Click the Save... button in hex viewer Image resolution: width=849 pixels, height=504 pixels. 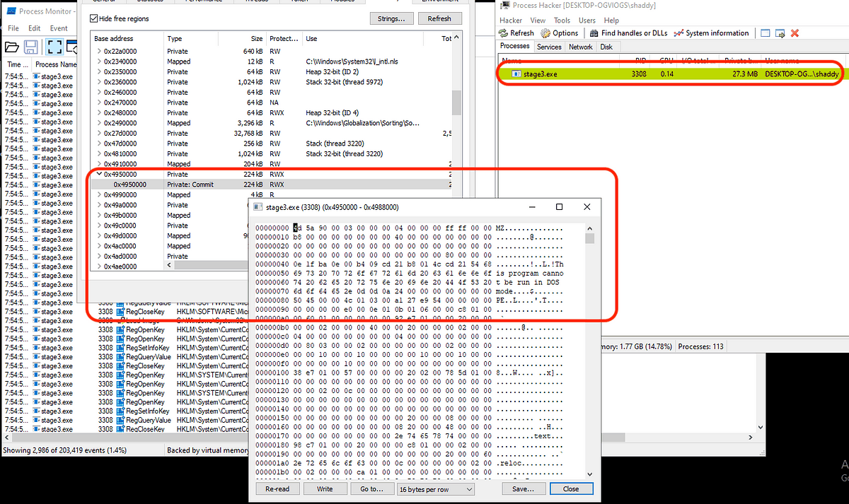tap(523, 488)
